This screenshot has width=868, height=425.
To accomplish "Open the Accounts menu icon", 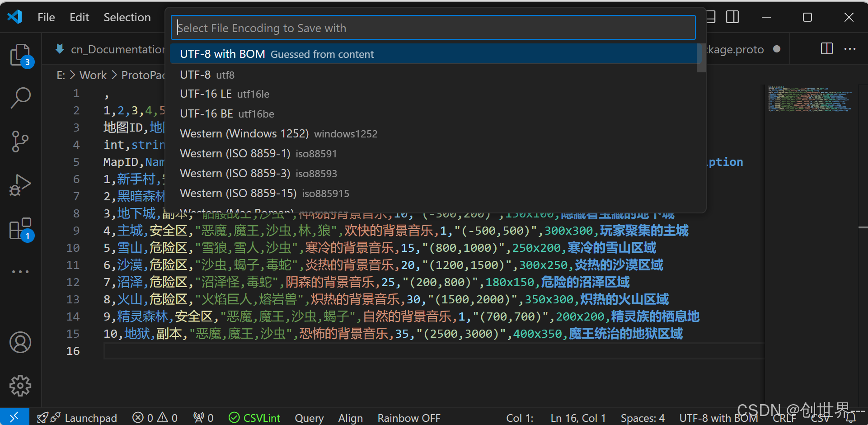I will 20,342.
